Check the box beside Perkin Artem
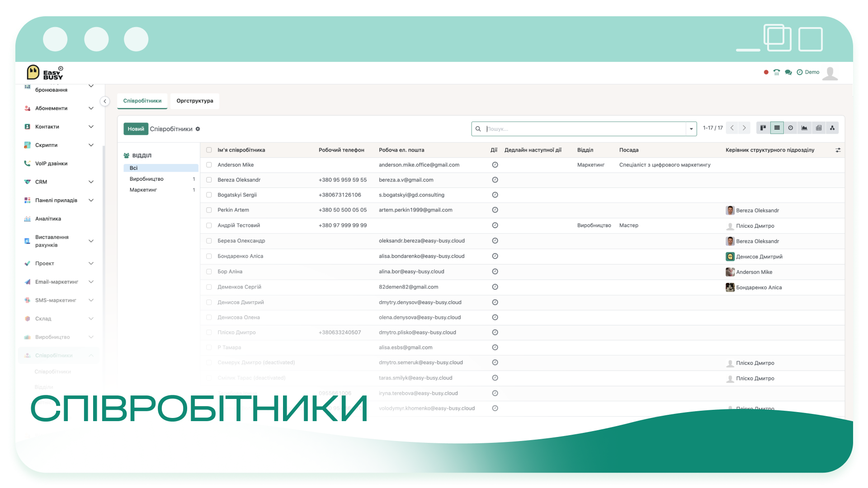 [x=209, y=210]
